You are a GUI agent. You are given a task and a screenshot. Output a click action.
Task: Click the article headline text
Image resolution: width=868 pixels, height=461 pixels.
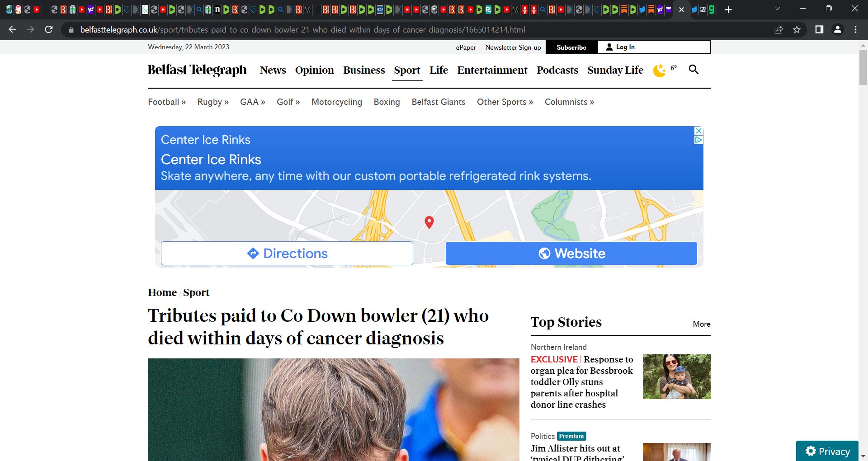pos(318,327)
